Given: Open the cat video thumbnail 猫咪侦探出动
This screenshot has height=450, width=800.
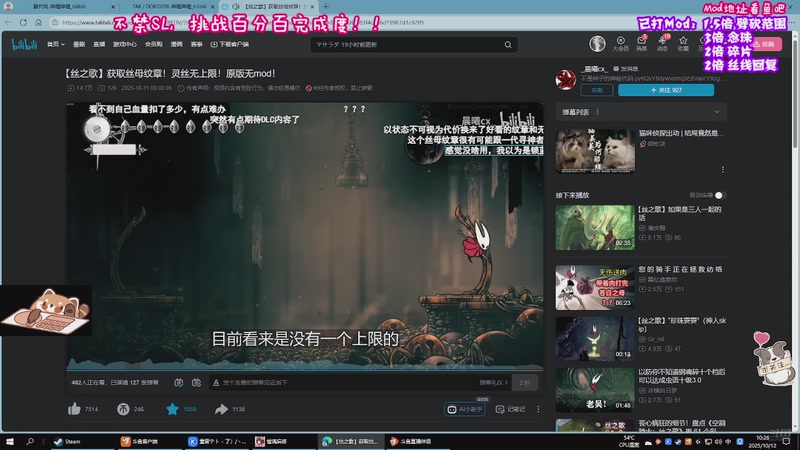Looking at the screenshot, I should coord(595,151).
